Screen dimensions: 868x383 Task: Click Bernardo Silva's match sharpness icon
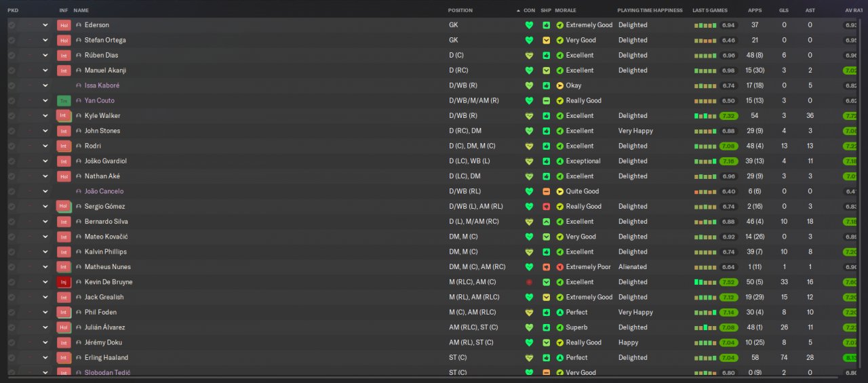coord(547,222)
